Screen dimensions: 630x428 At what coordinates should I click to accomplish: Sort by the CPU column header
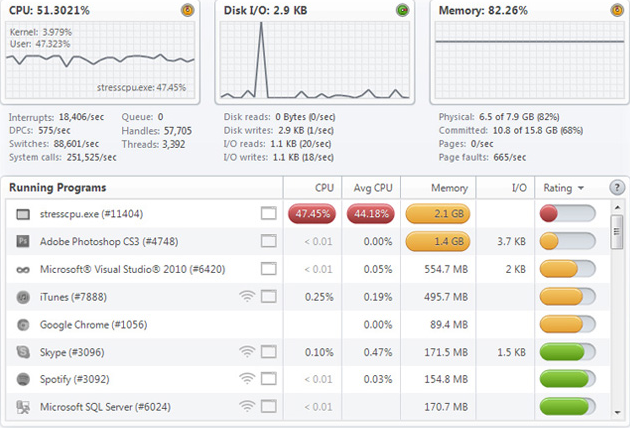click(x=312, y=188)
